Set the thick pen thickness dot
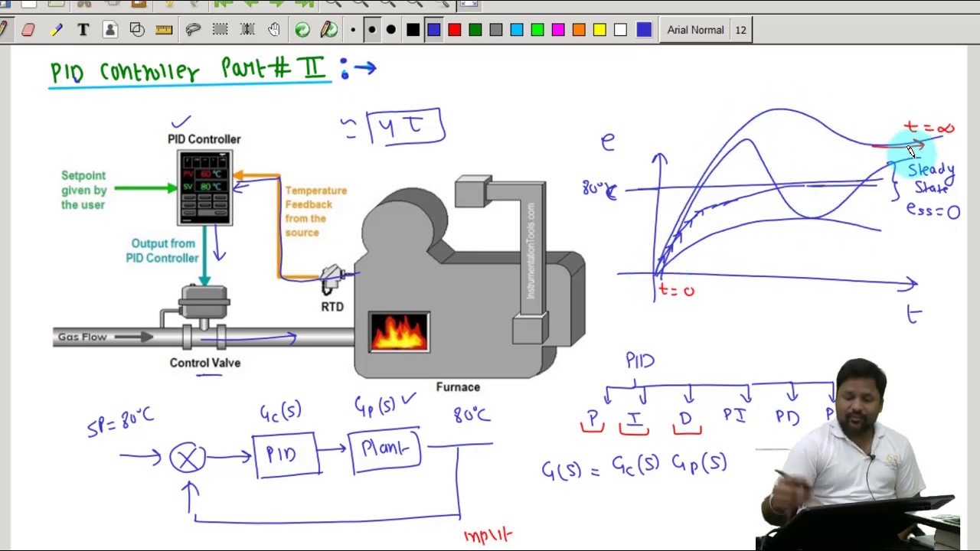Viewport: 980px width, 551px height. tap(391, 30)
